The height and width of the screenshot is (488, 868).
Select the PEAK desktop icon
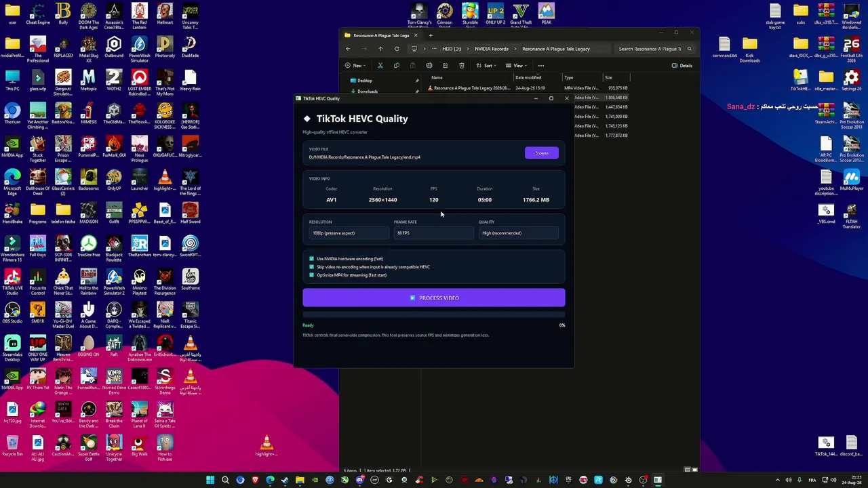pyautogui.click(x=547, y=14)
